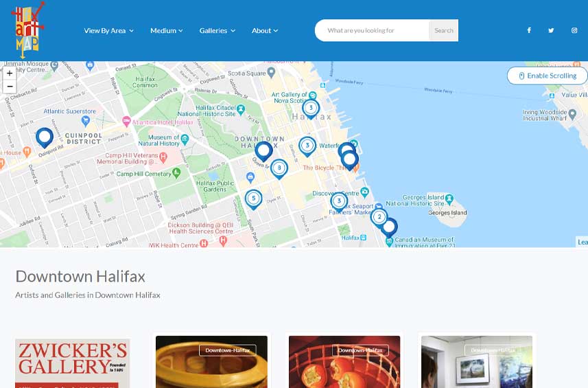Expand the Medium dropdown menu
This screenshot has width=588, height=388.
[167, 31]
